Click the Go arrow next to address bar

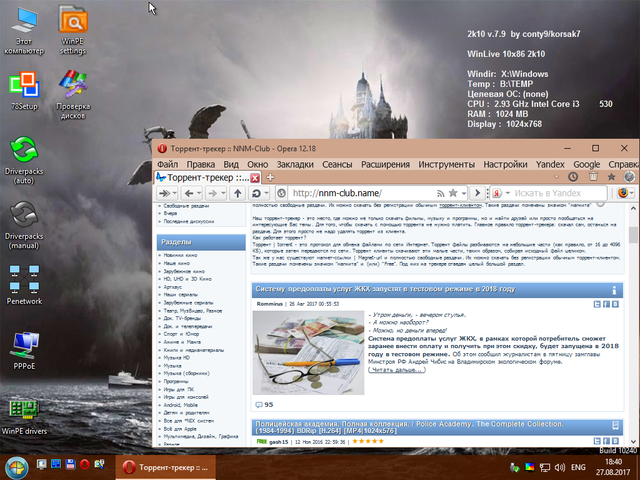477,193
